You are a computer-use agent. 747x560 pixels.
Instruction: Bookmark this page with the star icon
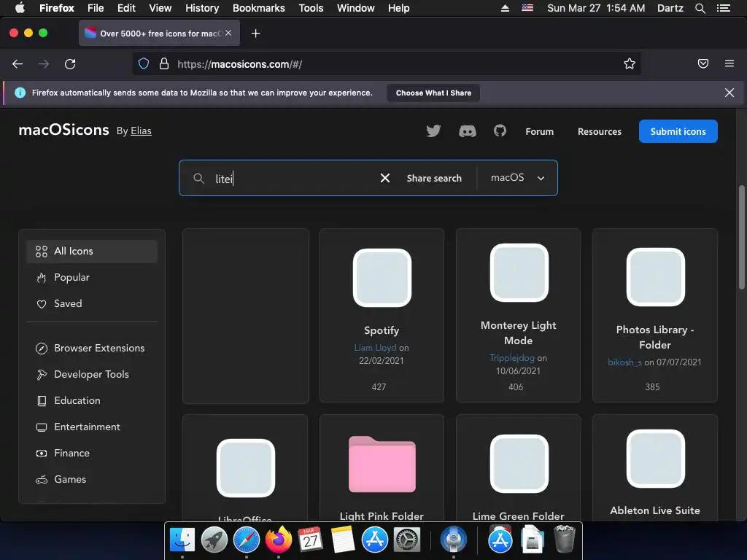pos(630,64)
